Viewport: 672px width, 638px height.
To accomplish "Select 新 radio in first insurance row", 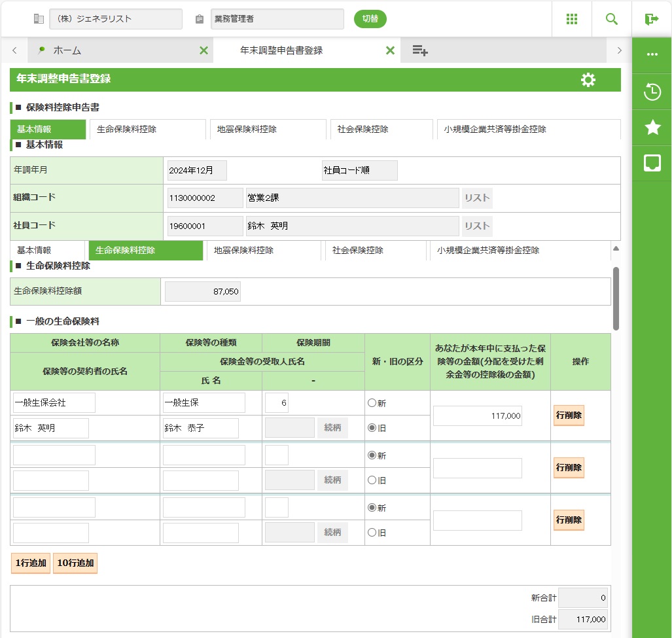I will (x=372, y=403).
